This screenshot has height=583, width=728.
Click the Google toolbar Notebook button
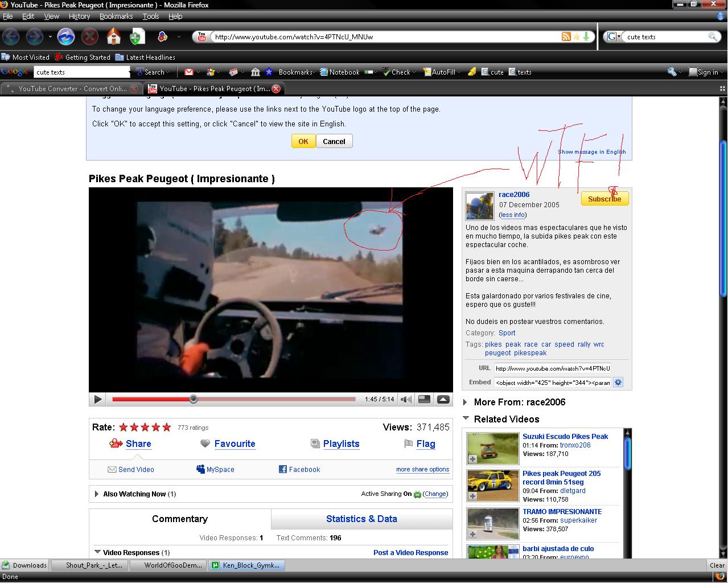[x=340, y=72]
